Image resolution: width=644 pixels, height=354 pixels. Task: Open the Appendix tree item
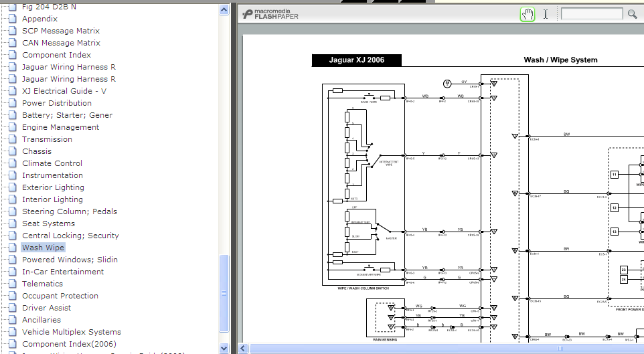tap(40, 19)
